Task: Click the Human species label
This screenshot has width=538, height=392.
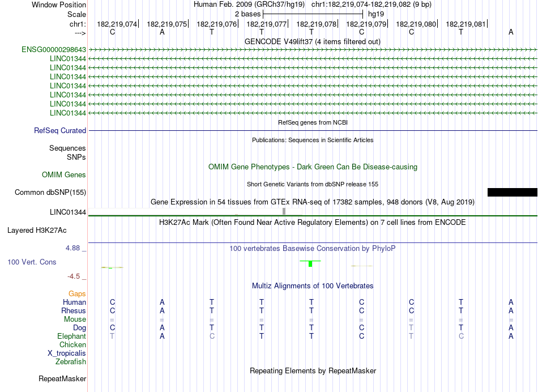Action: (x=74, y=302)
